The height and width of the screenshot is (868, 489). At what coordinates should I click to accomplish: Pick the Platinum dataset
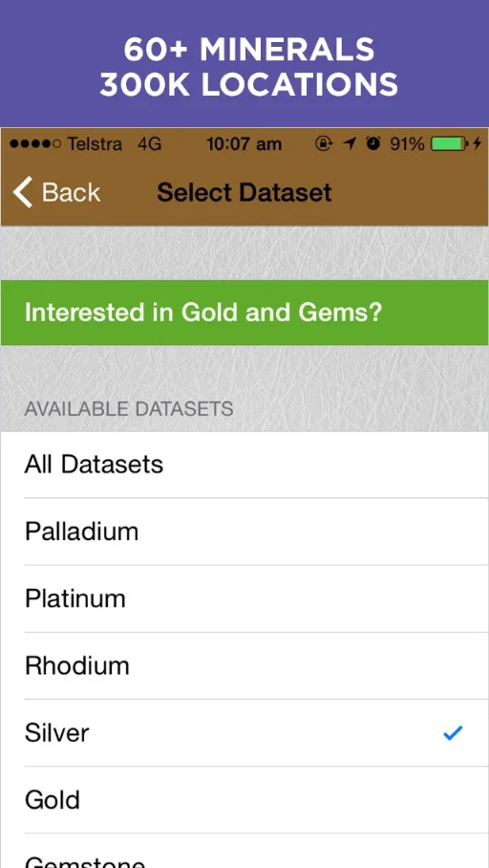click(244, 598)
